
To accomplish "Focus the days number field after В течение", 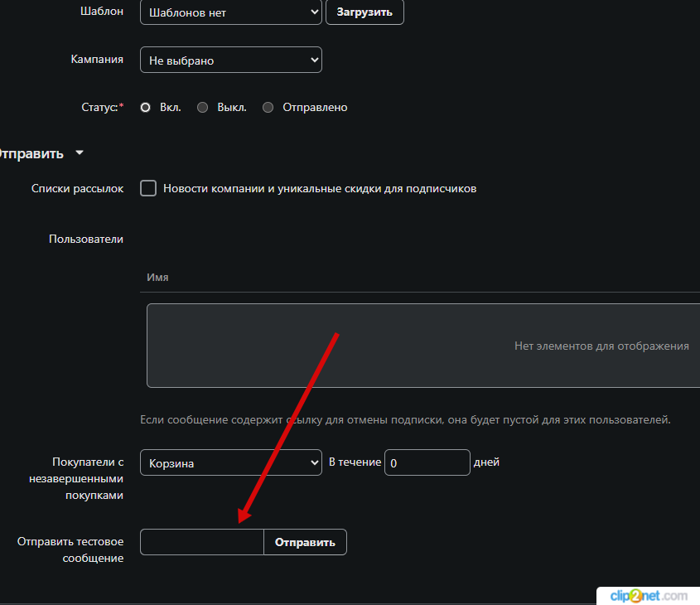I will tap(427, 463).
